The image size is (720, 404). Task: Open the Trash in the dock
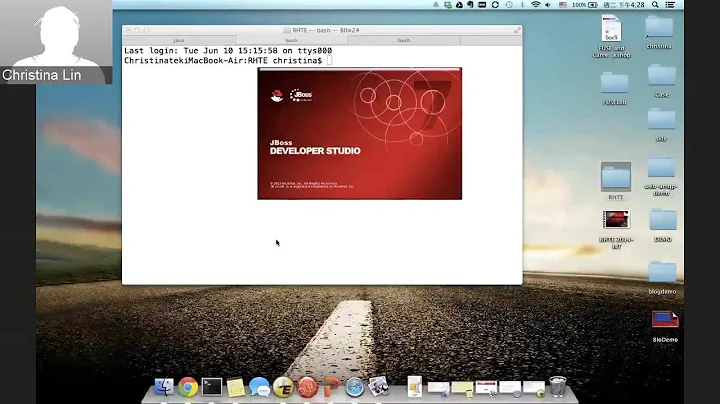pos(558,386)
